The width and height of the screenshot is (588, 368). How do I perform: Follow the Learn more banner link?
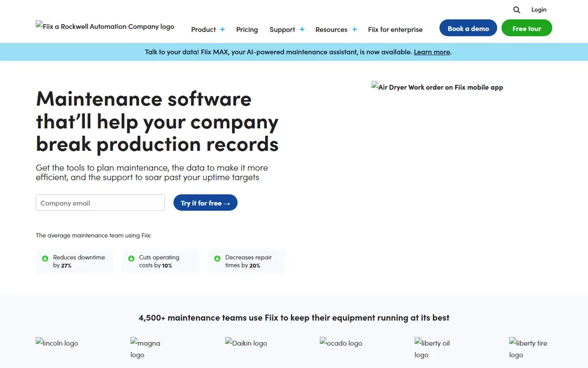click(x=431, y=52)
